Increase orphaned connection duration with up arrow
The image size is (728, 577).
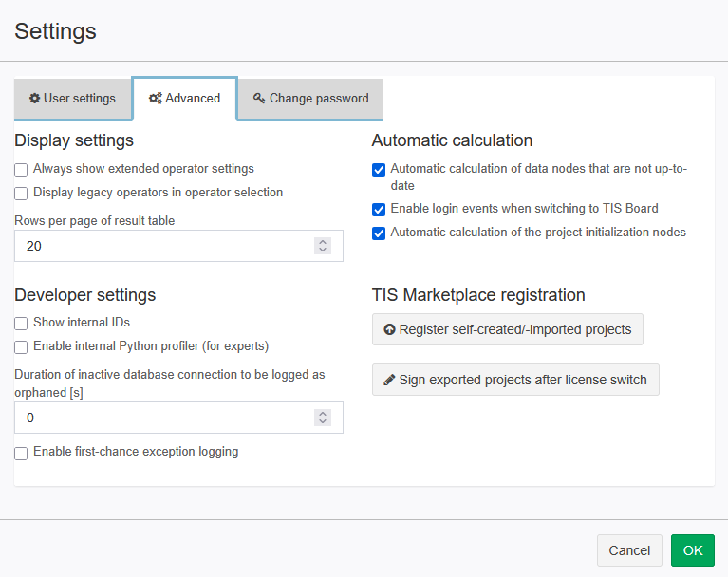pyautogui.click(x=323, y=414)
